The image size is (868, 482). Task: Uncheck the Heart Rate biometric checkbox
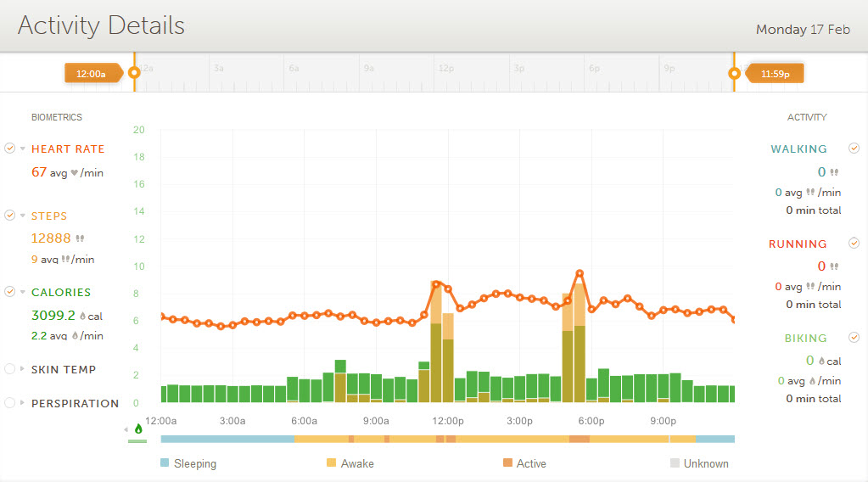(x=10, y=149)
